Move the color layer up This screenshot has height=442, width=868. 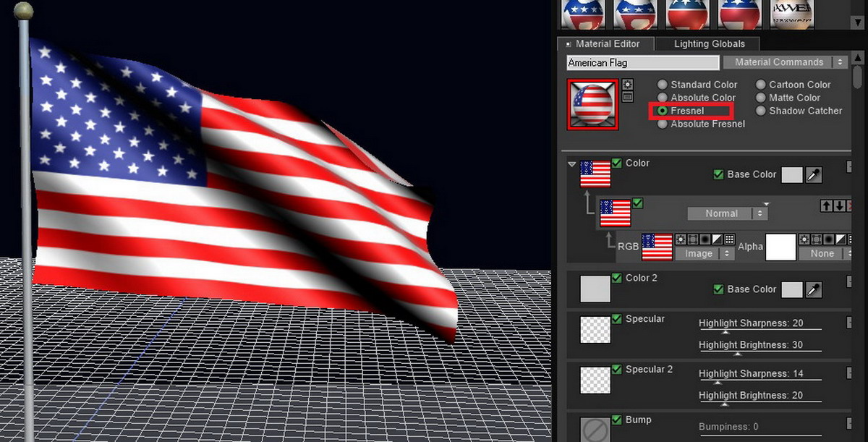tap(826, 205)
